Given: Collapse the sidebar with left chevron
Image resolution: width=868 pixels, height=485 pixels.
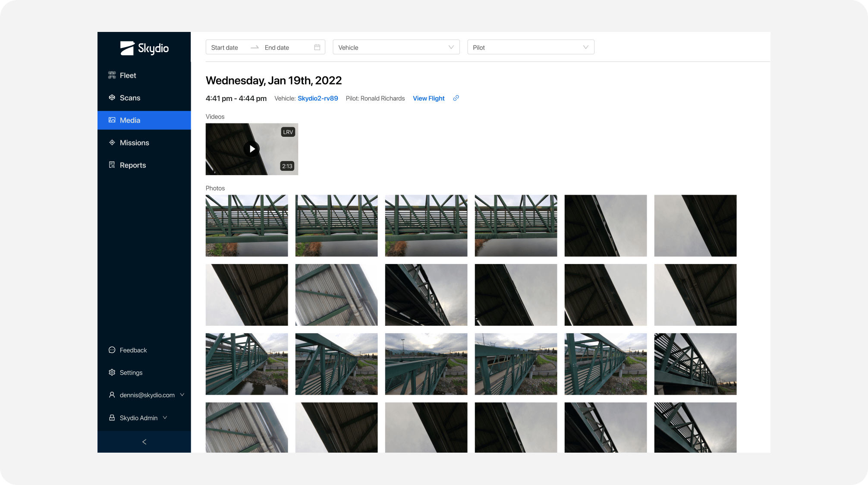Looking at the screenshot, I should click(x=144, y=442).
